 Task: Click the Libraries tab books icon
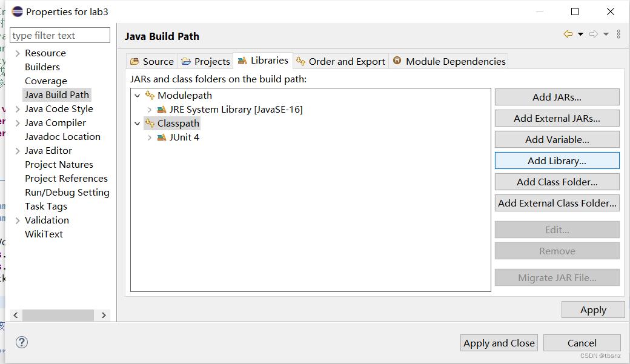[242, 61]
